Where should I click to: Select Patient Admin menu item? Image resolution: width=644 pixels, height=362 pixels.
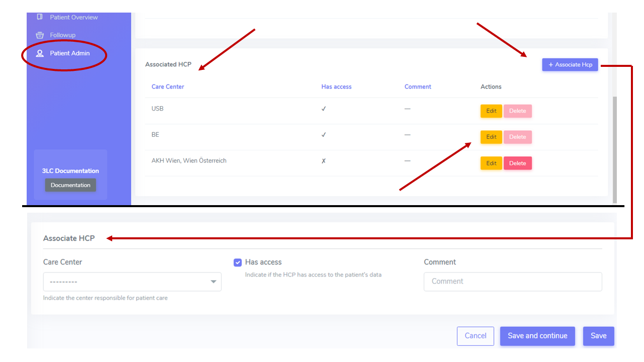[69, 53]
